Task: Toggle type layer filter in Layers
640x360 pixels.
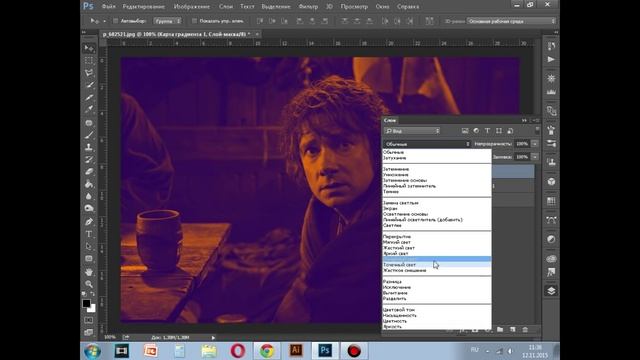Action: click(487, 131)
